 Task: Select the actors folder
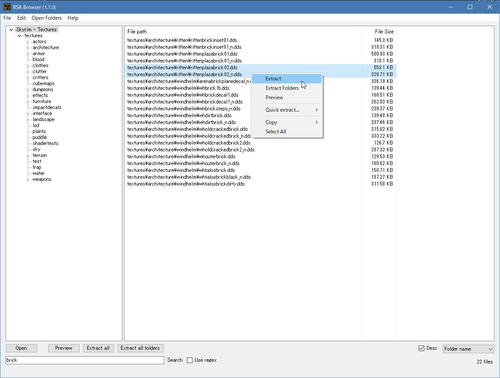pyautogui.click(x=39, y=42)
